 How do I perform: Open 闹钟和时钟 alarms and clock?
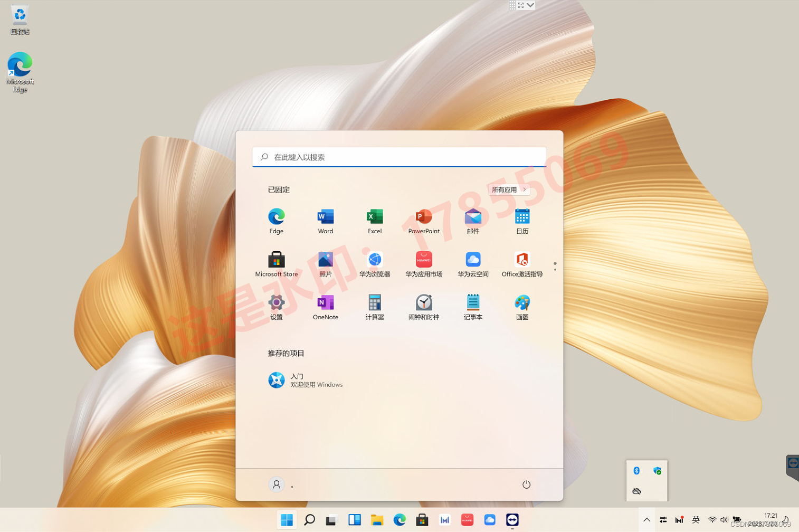[x=424, y=308]
